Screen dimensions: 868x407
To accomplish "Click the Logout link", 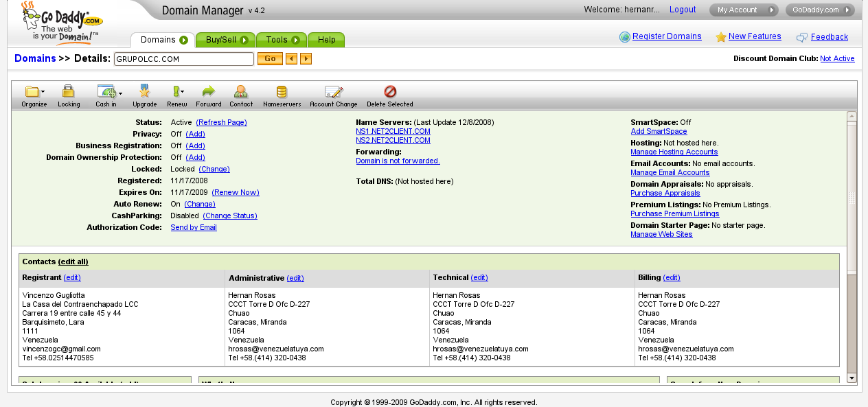I will tap(683, 10).
